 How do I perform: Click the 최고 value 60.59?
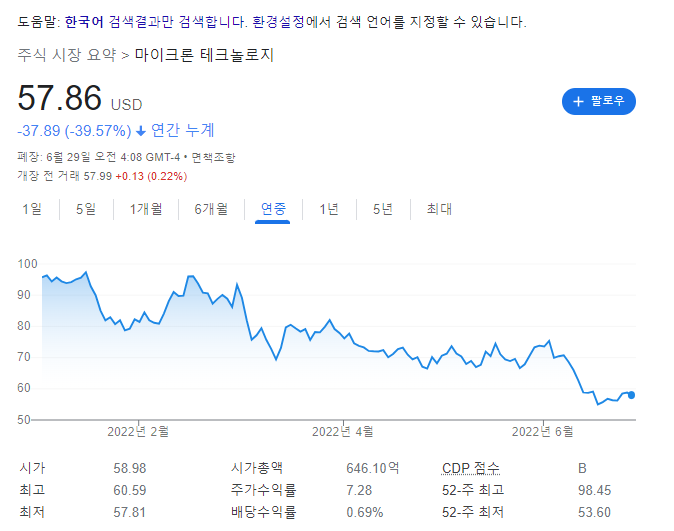coord(130,490)
